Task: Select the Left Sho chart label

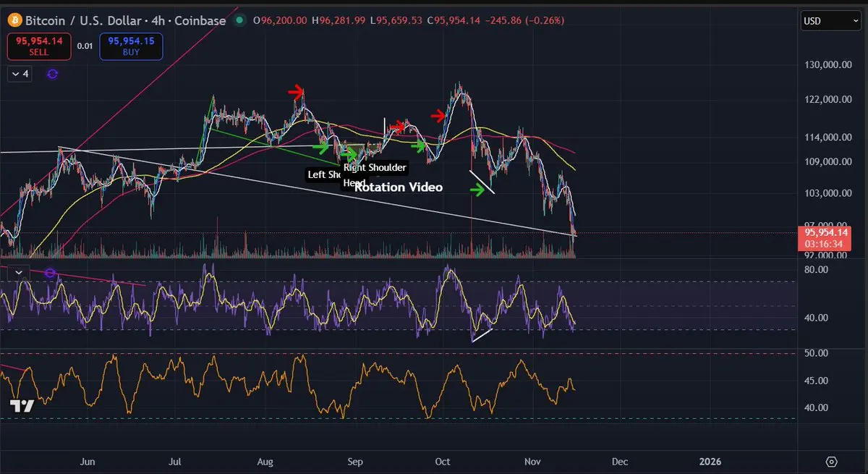Action: 324,174
